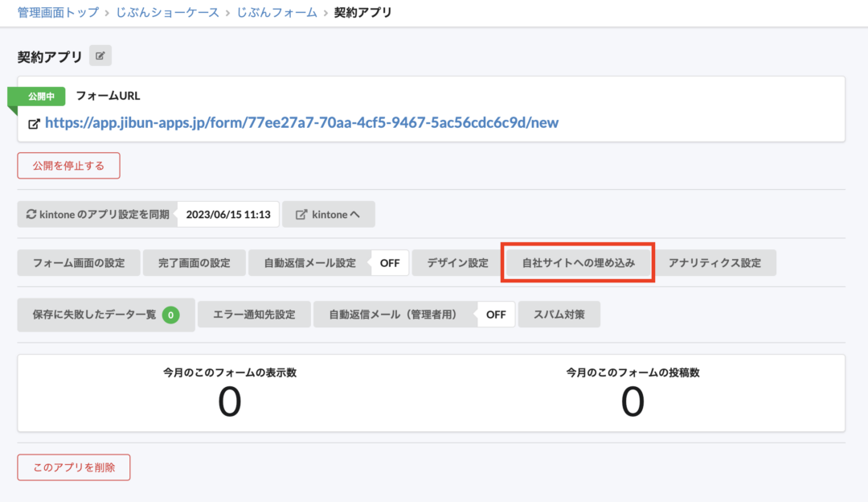The width and height of the screenshot is (868, 502).
Task: Toggle the OFF switch on 自動返信メール設定
Action: tap(390, 262)
